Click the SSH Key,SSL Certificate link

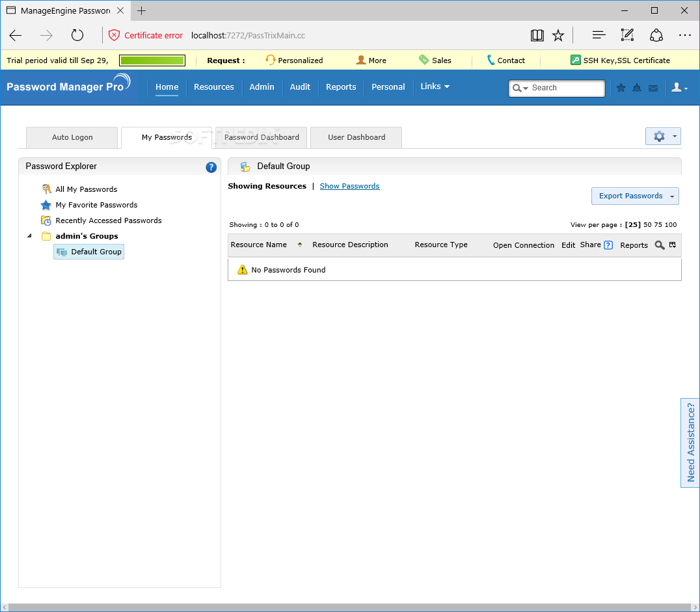626,60
